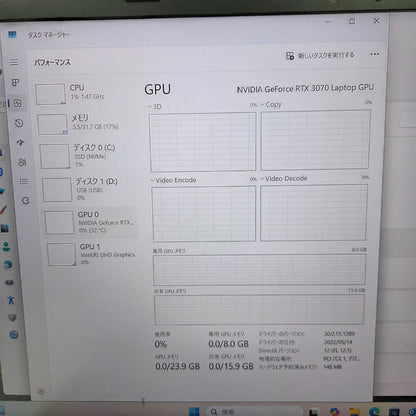Open the three-dot more options menu

(375, 54)
